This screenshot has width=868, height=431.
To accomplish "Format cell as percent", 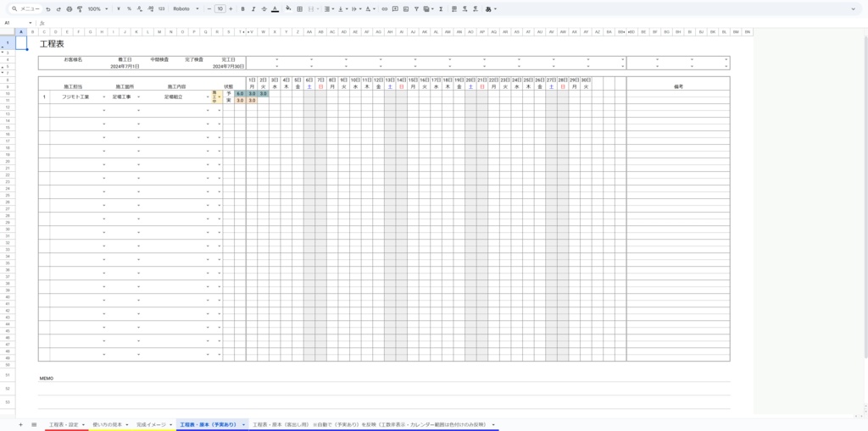I will click(129, 8).
